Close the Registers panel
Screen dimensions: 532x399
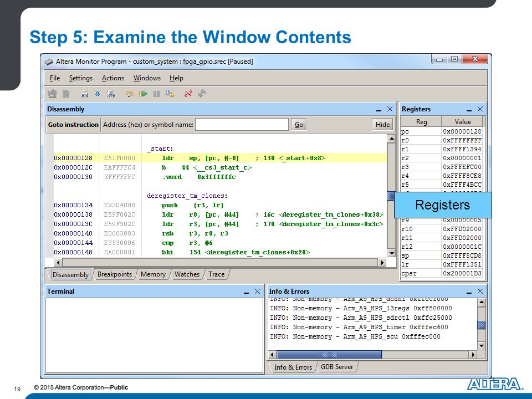coord(480,109)
